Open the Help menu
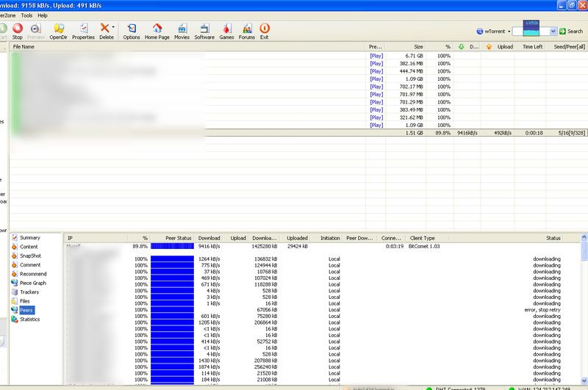The image size is (588, 390). point(43,15)
